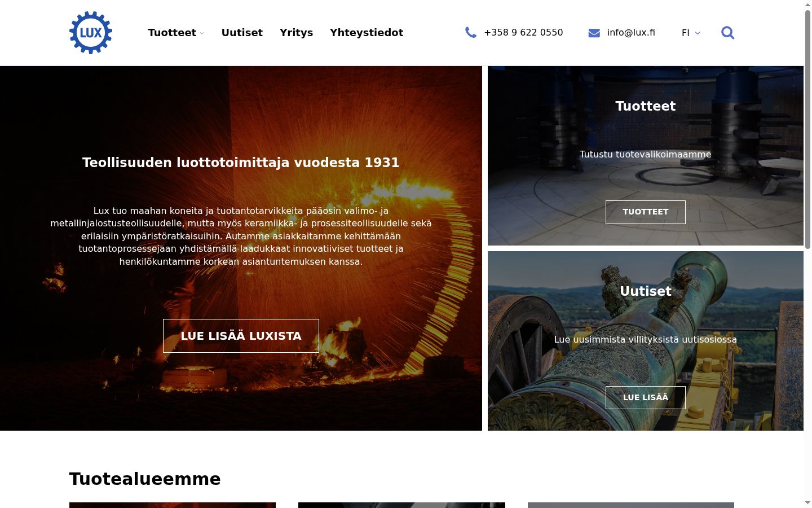Click the phone handset icon

coord(471,33)
